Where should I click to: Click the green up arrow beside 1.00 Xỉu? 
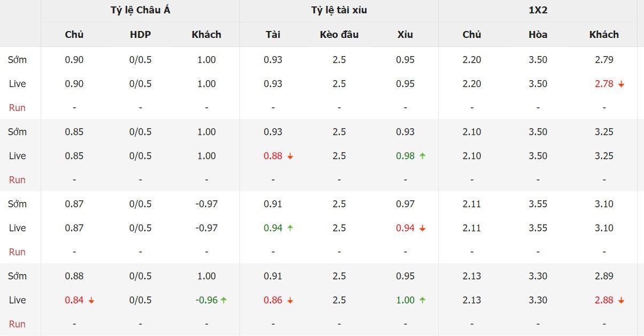pos(422,300)
